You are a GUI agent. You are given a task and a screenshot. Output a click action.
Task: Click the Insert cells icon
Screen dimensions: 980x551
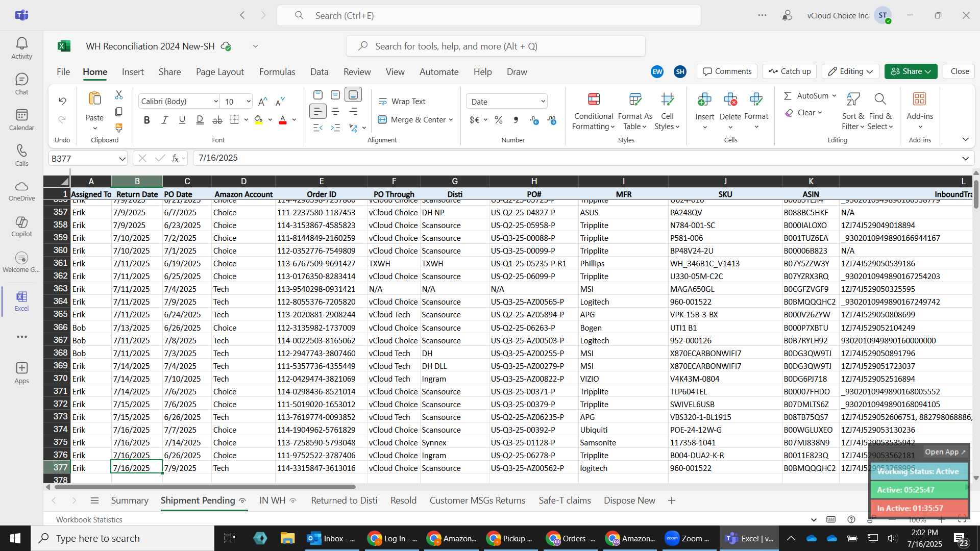tap(704, 99)
